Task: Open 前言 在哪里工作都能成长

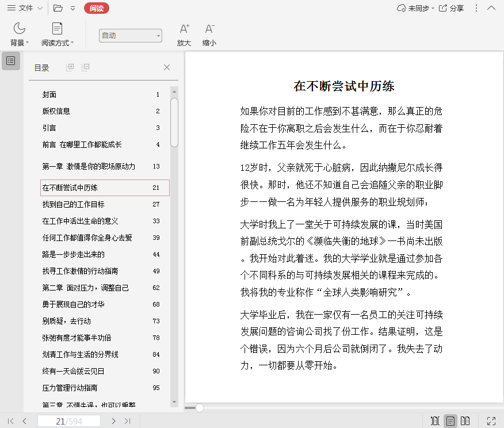Action: pos(105,144)
